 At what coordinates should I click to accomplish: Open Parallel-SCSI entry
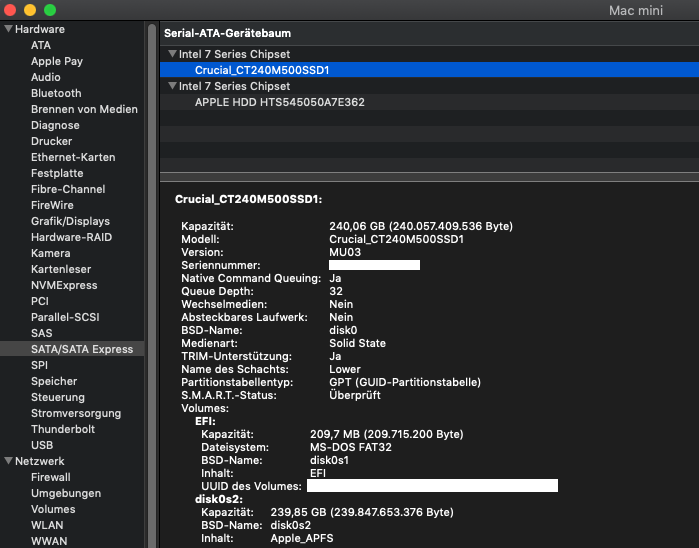[x=65, y=317]
